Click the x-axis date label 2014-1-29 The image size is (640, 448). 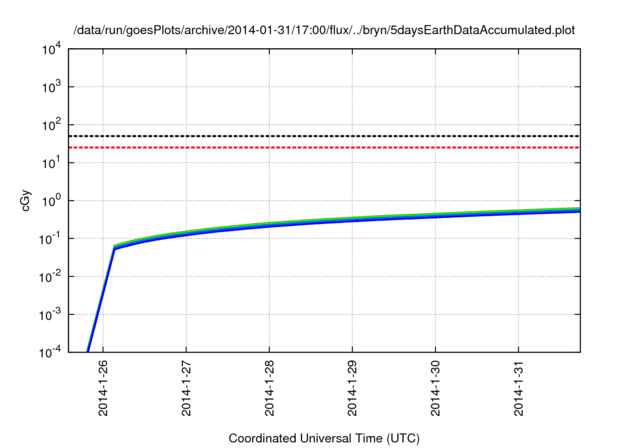[x=352, y=388]
